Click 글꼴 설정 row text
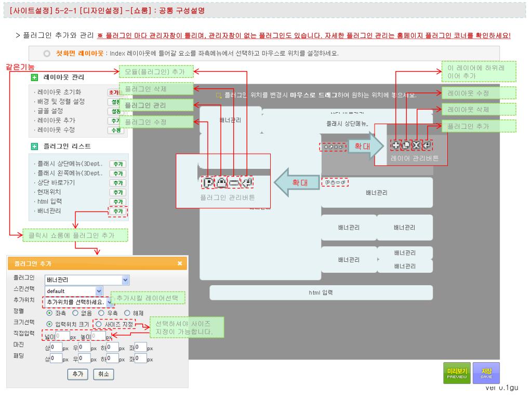The image size is (532, 399). (x=50, y=111)
